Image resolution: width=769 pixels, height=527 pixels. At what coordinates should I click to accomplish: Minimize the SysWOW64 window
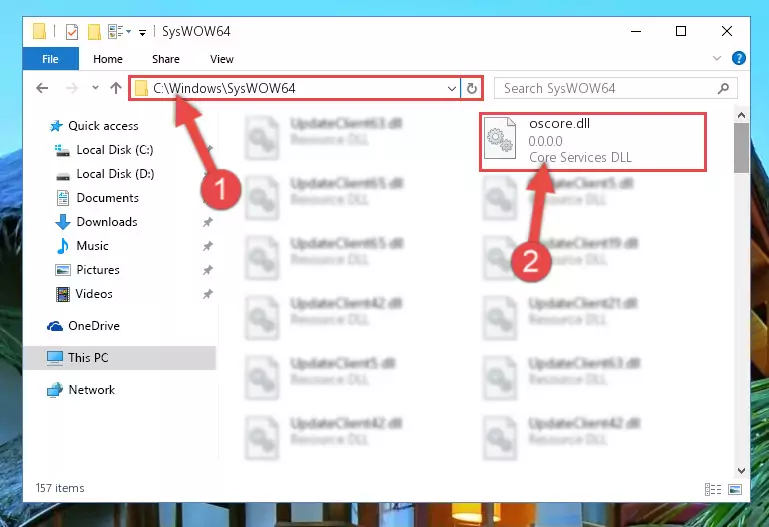click(x=636, y=31)
